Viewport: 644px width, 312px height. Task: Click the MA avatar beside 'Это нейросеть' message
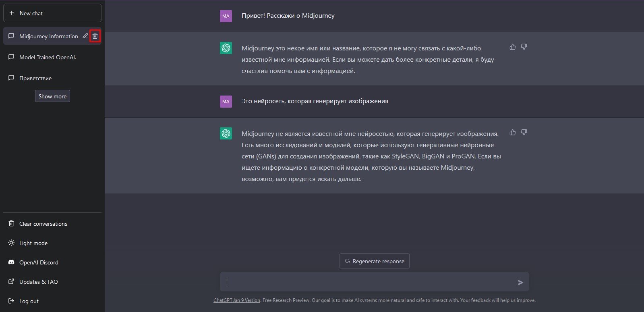pos(226,101)
